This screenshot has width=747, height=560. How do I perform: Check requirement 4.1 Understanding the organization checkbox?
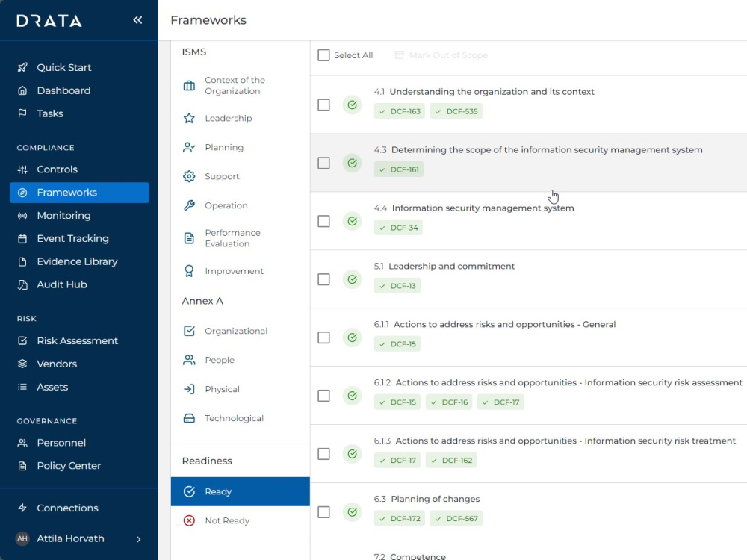point(323,105)
